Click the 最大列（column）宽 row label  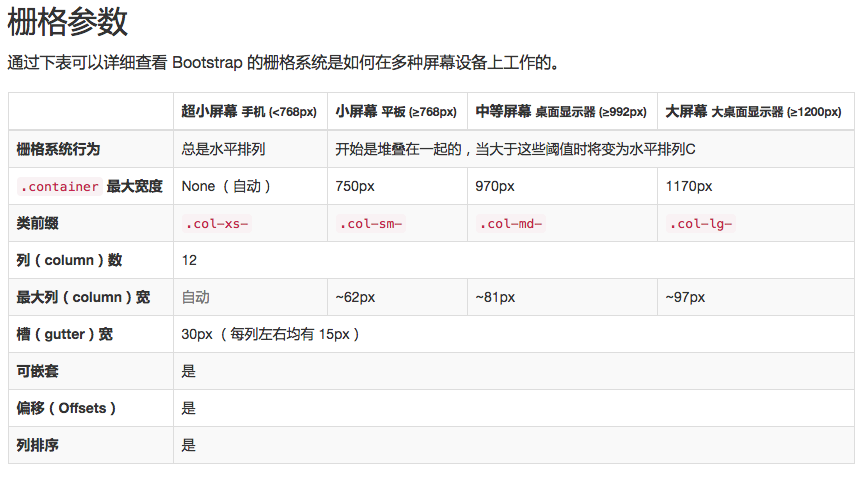(x=83, y=297)
